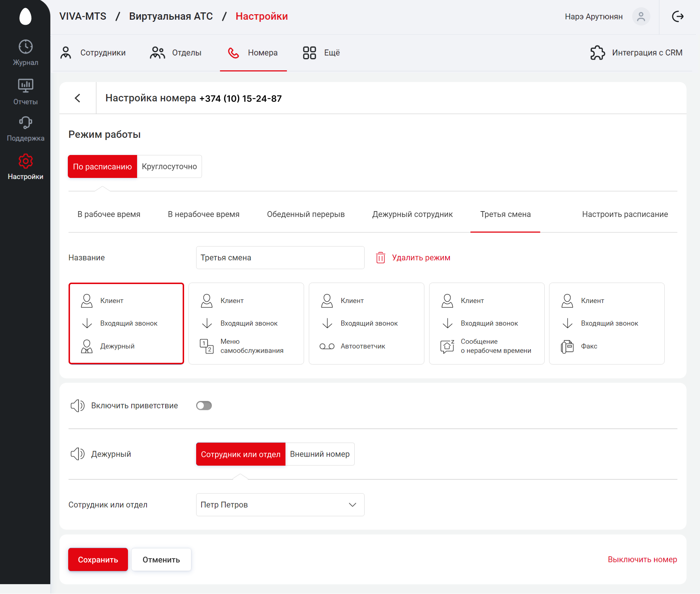Toggle the Включить приветствие switch
The height and width of the screenshot is (594, 700).
pos(204,405)
